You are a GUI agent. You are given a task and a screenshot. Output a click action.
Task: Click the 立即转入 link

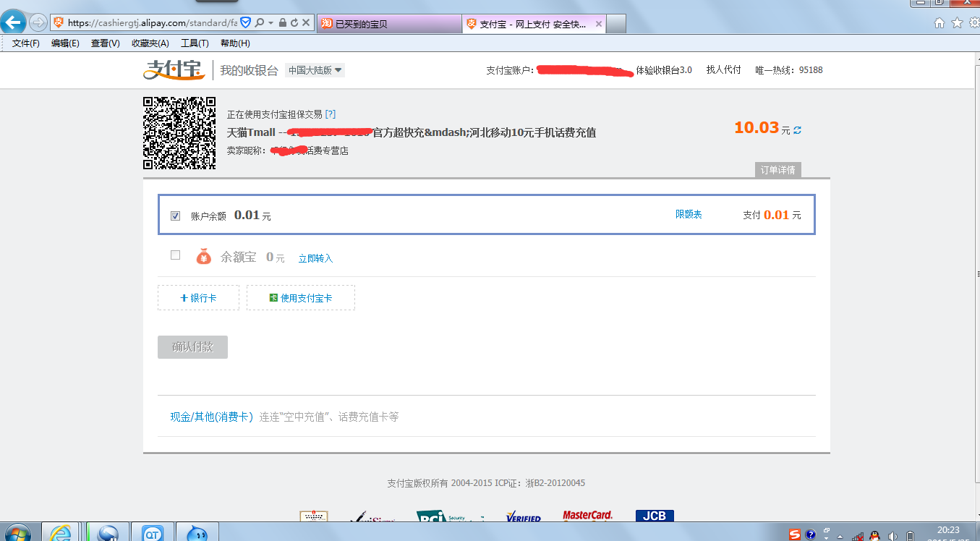pyautogui.click(x=315, y=258)
